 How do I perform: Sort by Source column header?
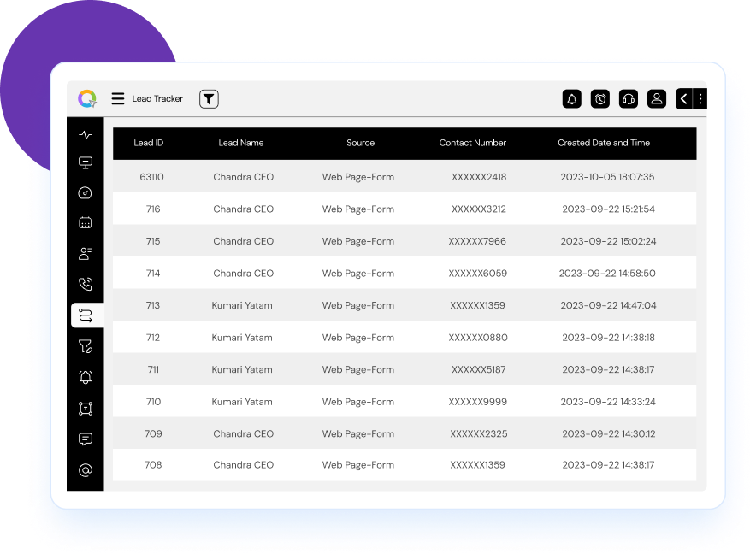[361, 143]
